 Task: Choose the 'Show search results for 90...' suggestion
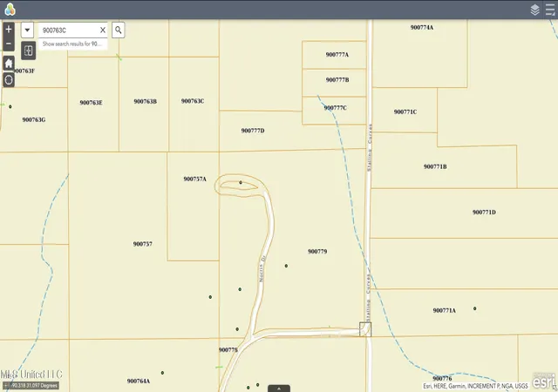(72, 44)
